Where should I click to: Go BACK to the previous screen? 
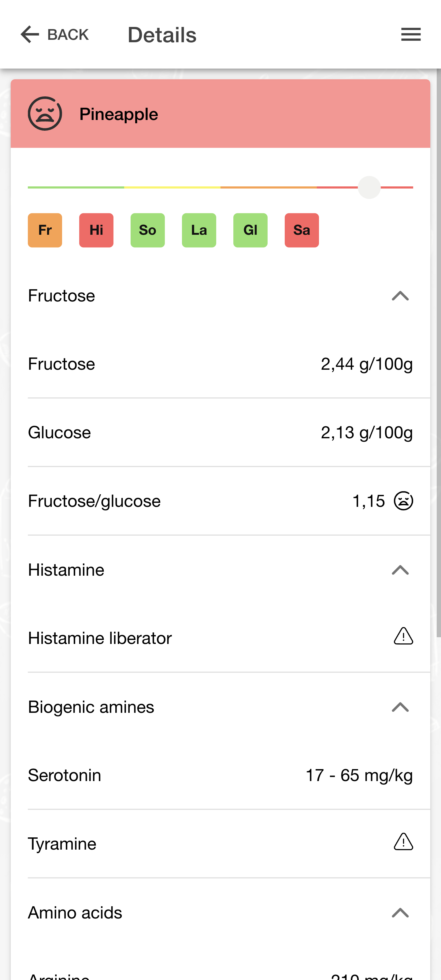[54, 34]
